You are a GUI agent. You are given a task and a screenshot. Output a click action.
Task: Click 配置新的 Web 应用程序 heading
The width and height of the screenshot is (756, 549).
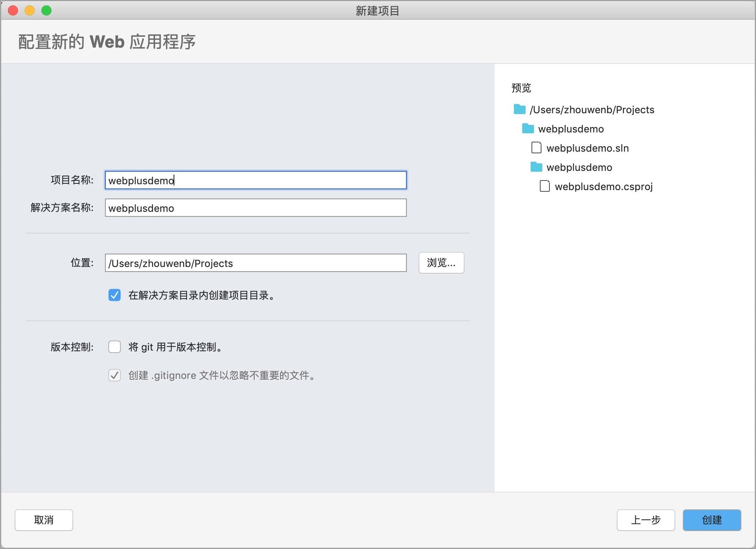107,42
